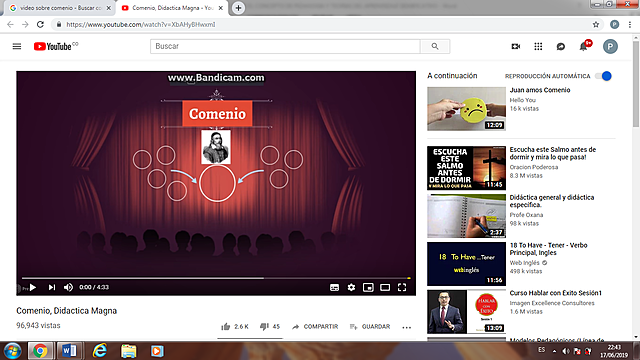640x360 pixels.
Task: Visit the Imagen Excellence Consultores channel
Action: click(552, 303)
